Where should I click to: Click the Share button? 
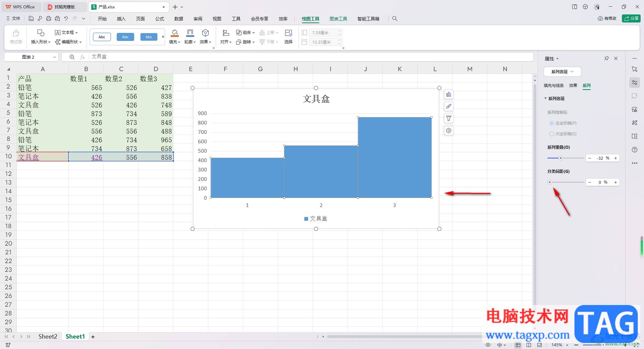point(631,18)
